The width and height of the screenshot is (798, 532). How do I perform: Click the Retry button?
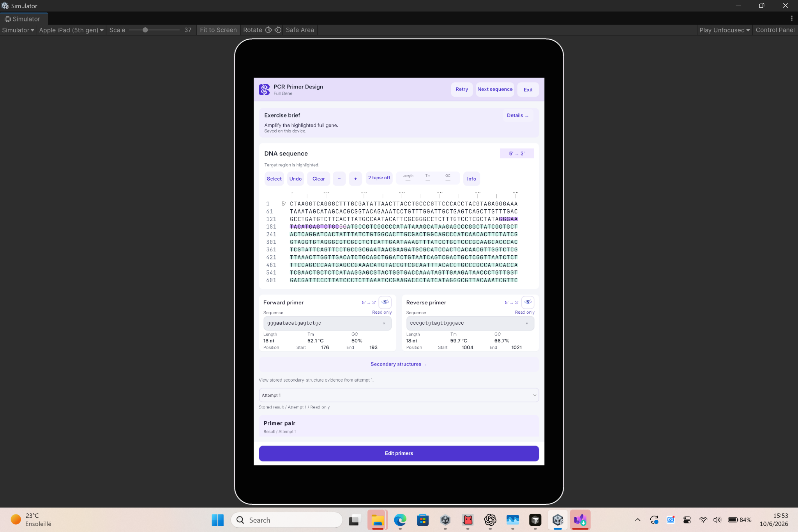(x=462, y=90)
